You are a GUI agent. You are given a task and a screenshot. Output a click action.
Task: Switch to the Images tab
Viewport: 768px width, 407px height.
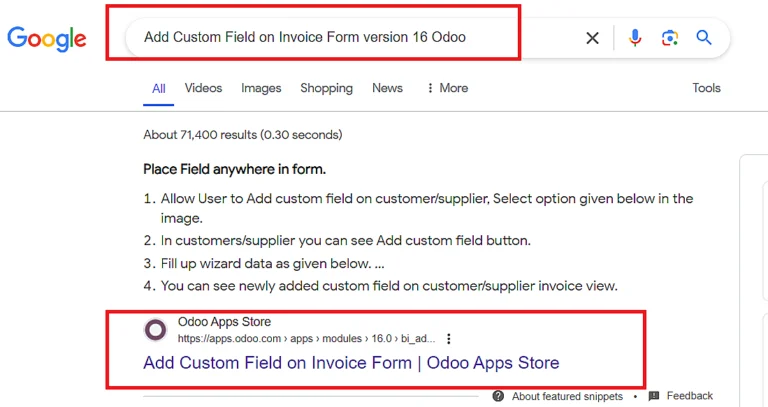pyautogui.click(x=261, y=88)
